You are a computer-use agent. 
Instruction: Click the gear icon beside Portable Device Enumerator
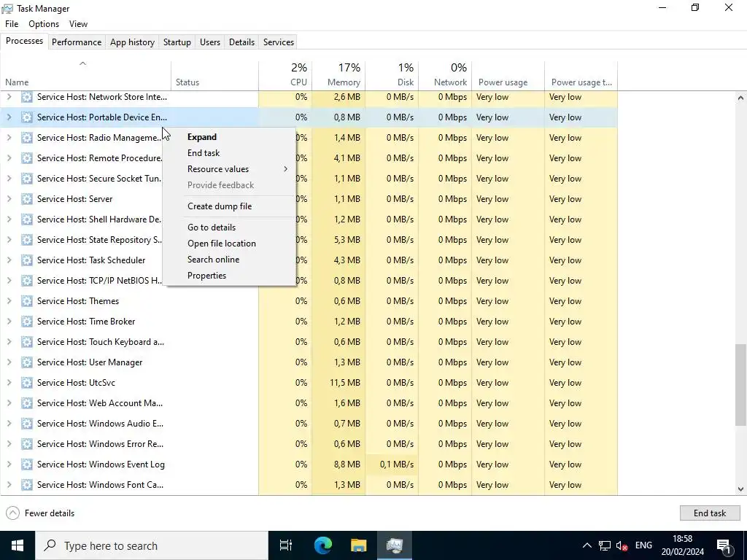pyautogui.click(x=27, y=117)
